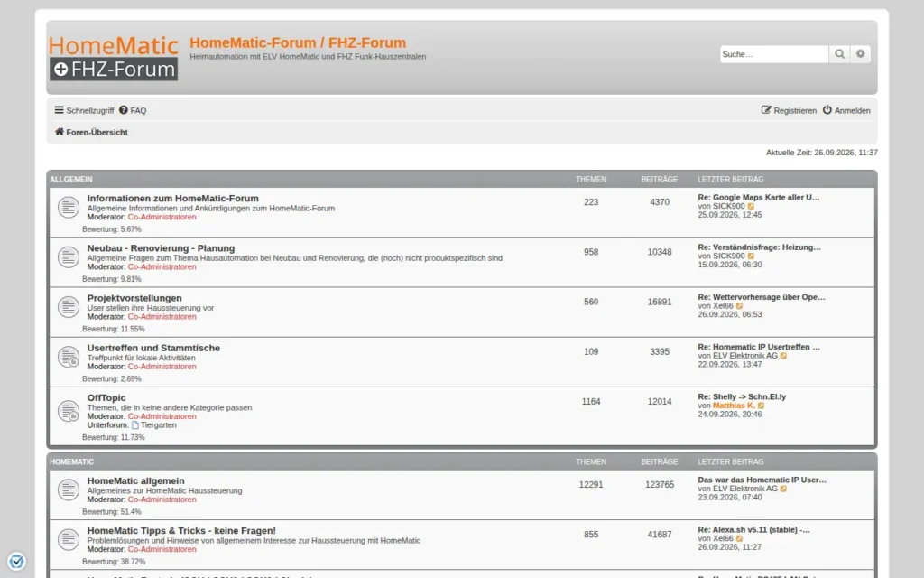Click forum icon for Projektvorstellungen
This screenshot has width=924, height=578.
[x=69, y=307]
